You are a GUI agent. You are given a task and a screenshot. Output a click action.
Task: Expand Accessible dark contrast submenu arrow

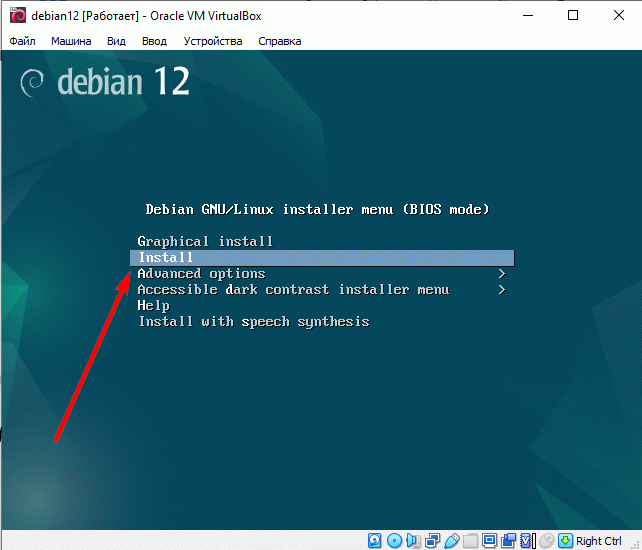[502, 290]
